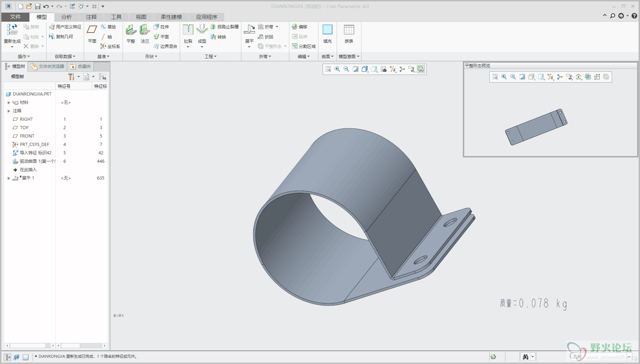Click the Coordinate System (坐标系) tool
Image resolution: width=640 pixels, height=364 pixels.
click(110, 46)
